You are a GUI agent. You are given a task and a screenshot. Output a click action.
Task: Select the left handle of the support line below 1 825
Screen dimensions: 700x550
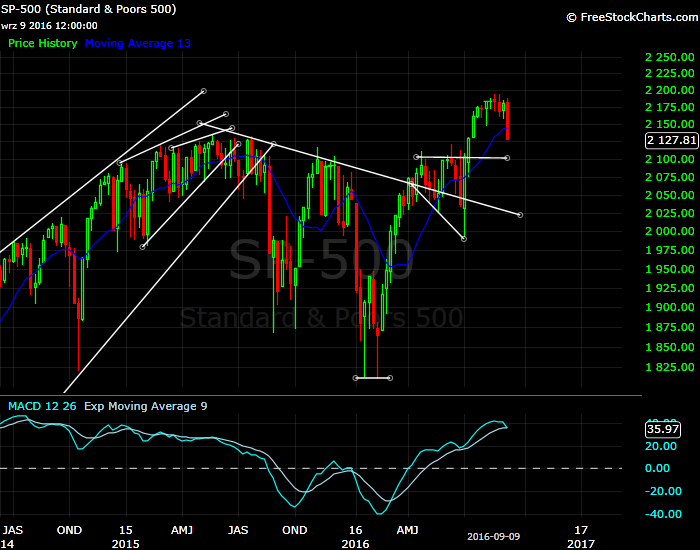(356, 378)
